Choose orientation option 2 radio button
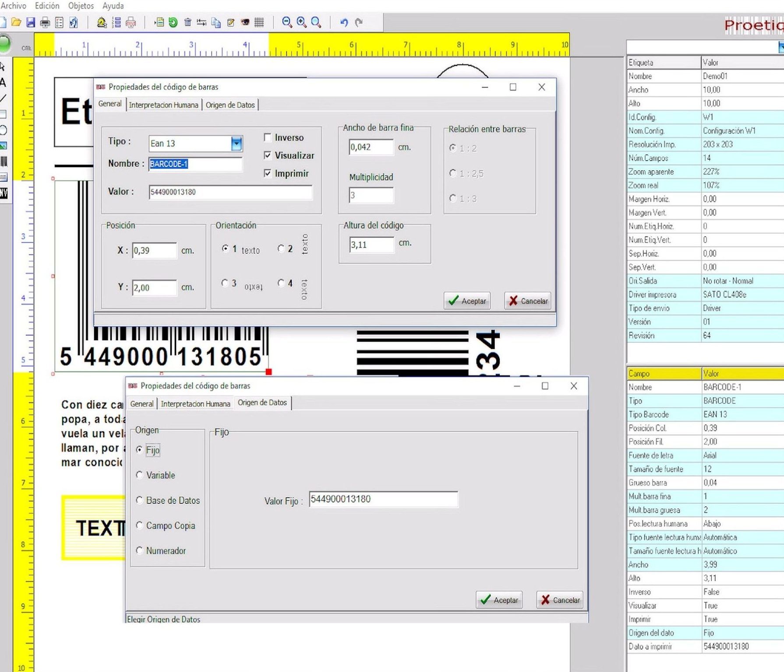The image size is (784, 672). 281,249
